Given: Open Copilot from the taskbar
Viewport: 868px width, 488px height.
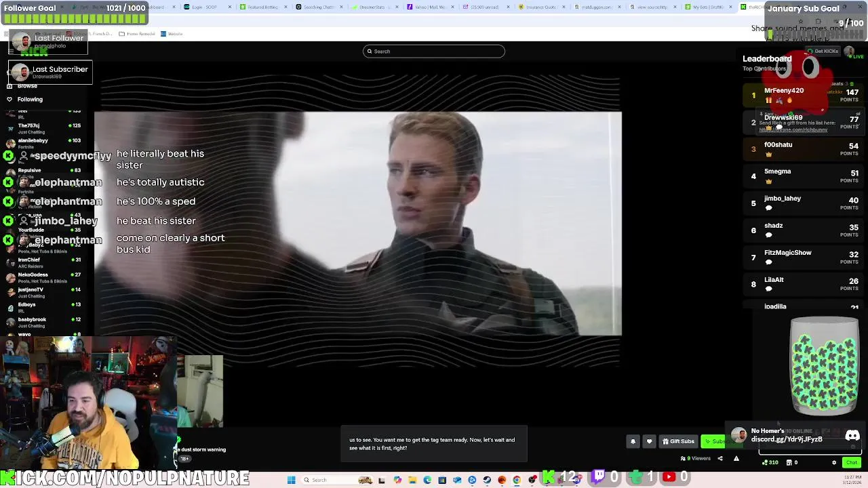Looking at the screenshot, I should click(397, 480).
